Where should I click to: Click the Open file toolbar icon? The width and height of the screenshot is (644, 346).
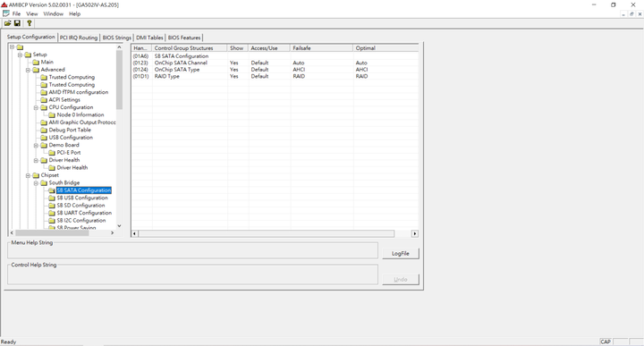[x=7, y=23]
